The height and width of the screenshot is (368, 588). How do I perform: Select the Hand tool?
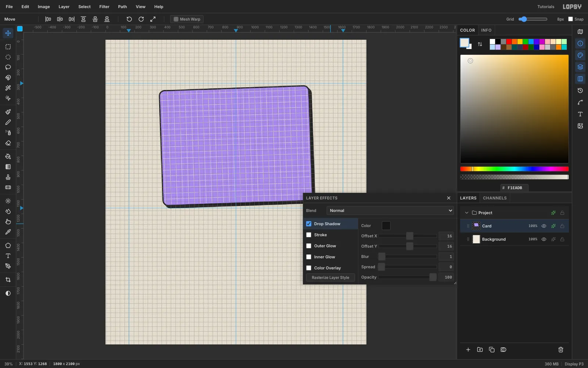[x=8, y=222]
